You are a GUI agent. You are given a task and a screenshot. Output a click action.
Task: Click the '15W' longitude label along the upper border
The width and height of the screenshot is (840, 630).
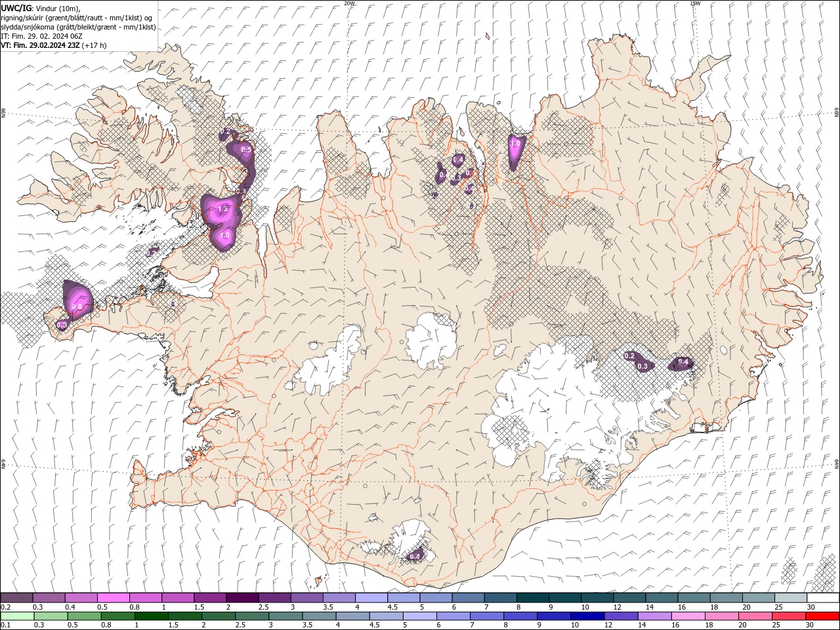tap(695, 3)
